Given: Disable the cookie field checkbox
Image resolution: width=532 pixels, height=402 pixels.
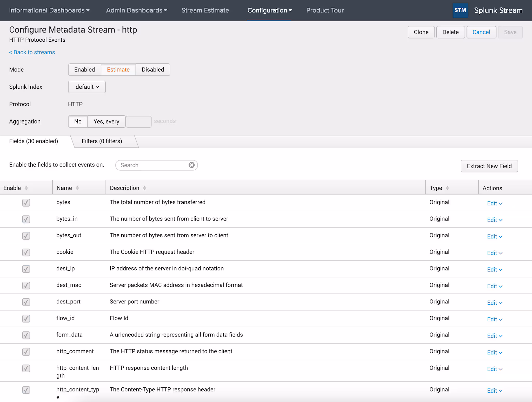Looking at the screenshot, I should click(x=26, y=252).
